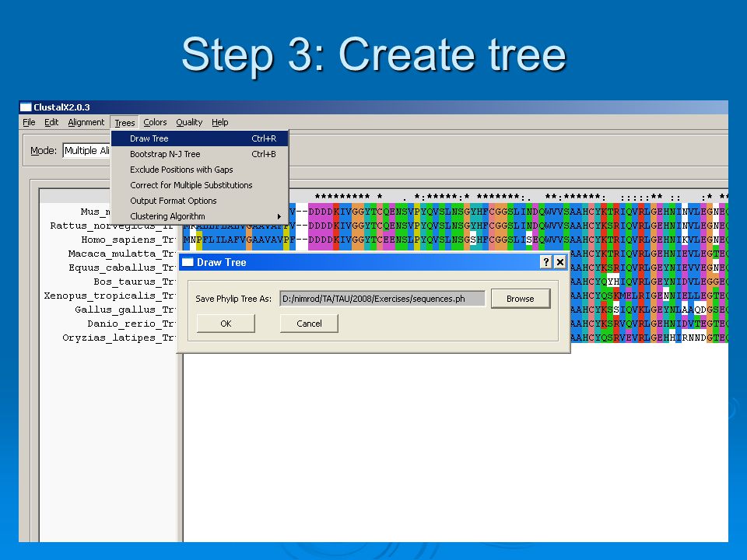Click Browse button in Draw Tree dialog
747x560 pixels.
coord(521,299)
